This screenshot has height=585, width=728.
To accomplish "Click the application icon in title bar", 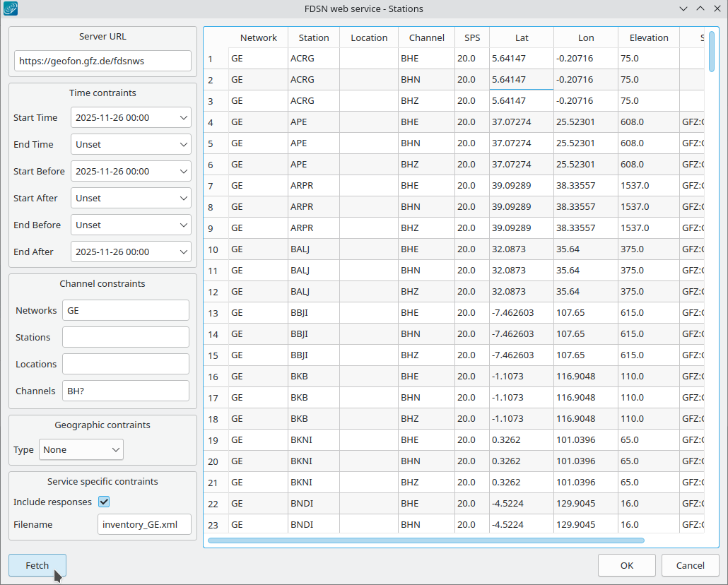I will tap(11, 9).
